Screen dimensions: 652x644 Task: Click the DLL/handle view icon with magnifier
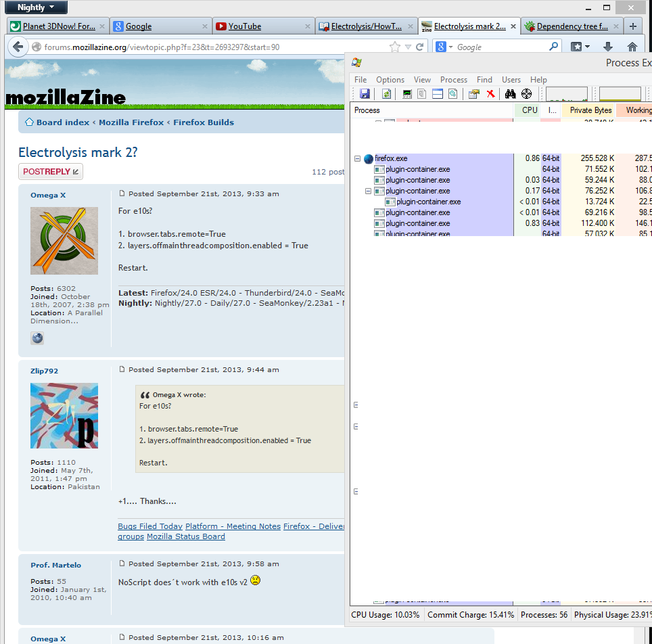(x=453, y=93)
